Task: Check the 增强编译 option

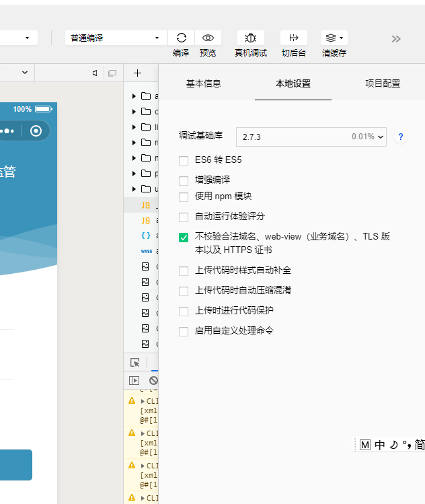Action: [x=184, y=180]
